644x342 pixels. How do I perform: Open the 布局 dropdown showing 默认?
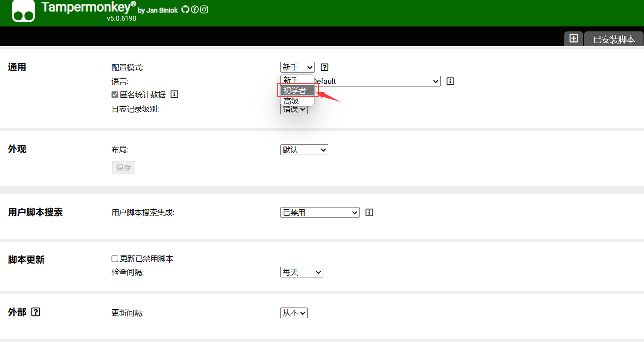[x=304, y=150]
